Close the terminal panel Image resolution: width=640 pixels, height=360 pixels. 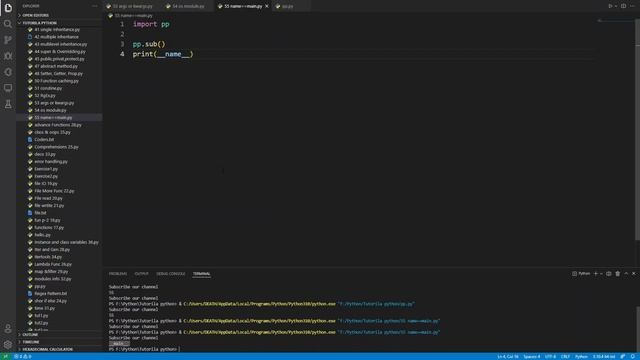[634, 273]
